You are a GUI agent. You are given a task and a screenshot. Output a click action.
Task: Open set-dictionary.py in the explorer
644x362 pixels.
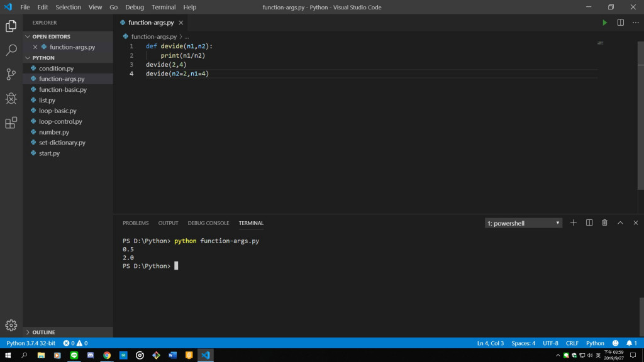[x=68, y=143]
